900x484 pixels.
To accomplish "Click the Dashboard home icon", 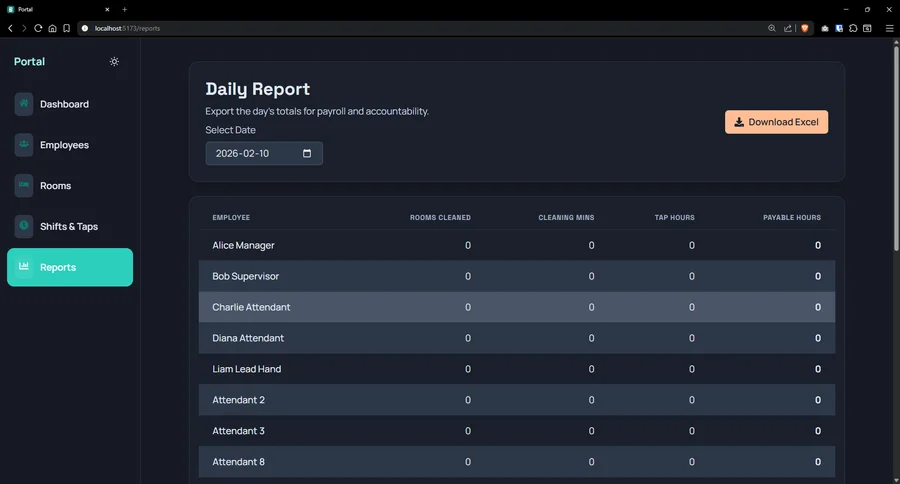I will 24,104.
